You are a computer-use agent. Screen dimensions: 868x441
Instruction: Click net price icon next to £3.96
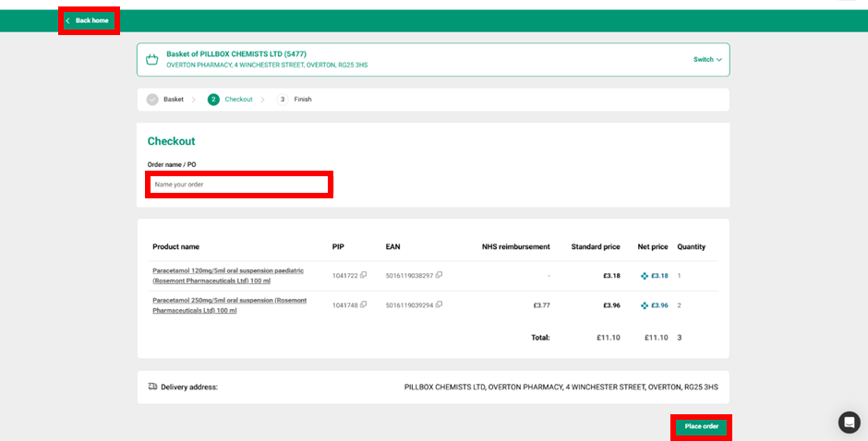click(645, 305)
